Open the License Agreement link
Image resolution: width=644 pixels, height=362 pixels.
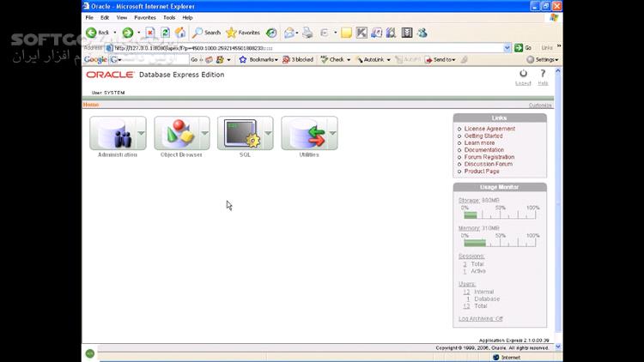tap(489, 129)
